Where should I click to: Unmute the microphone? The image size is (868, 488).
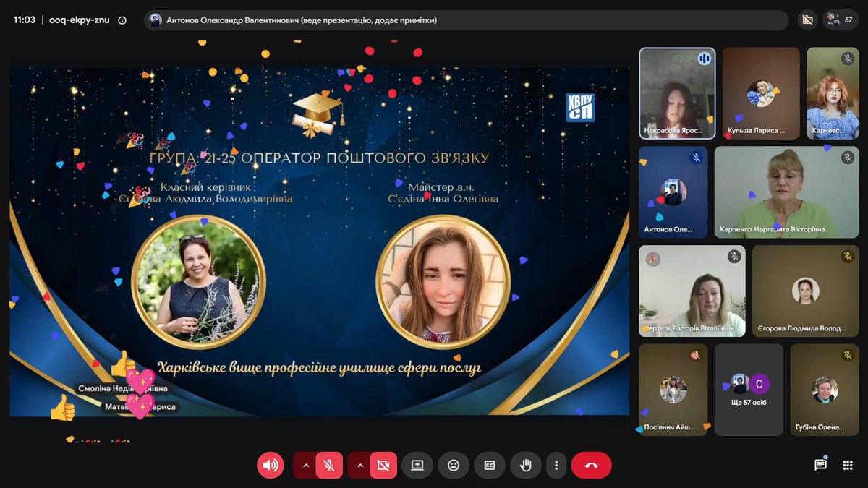tap(329, 466)
